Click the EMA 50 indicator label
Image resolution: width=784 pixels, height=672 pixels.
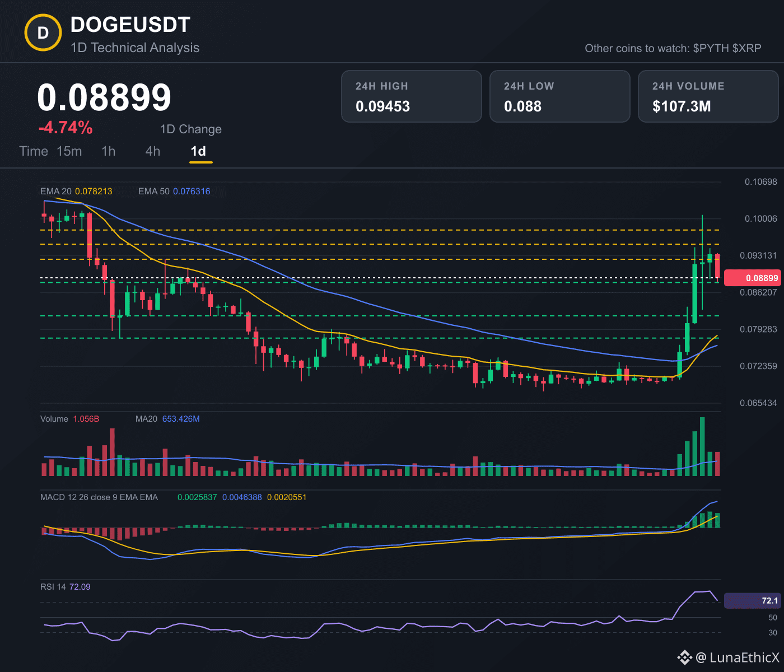154,192
